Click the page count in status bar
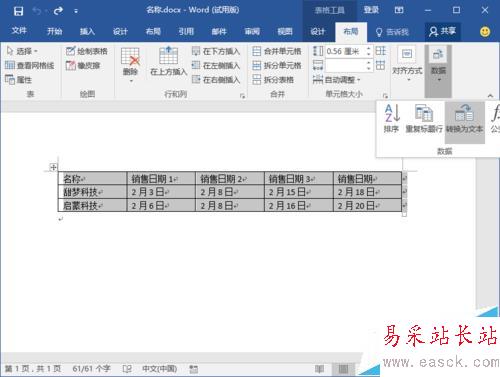Viewport: 500px width, 377px height. point(33,369)
